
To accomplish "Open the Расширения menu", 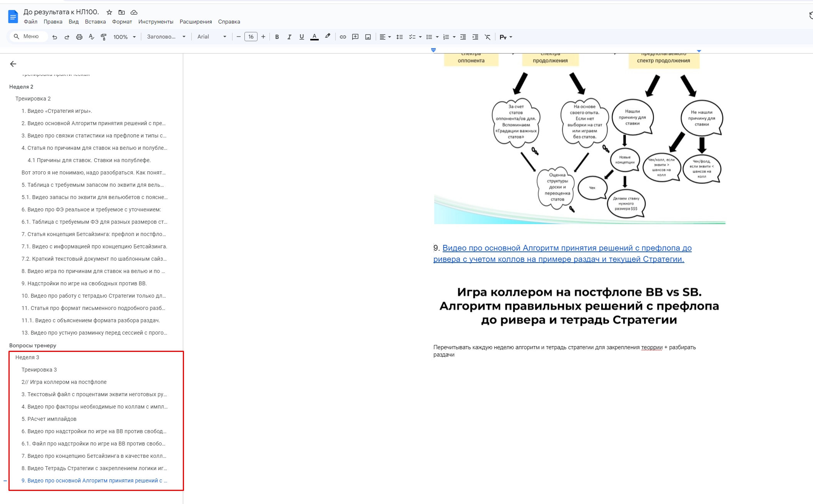I will [x=196, y=22].
